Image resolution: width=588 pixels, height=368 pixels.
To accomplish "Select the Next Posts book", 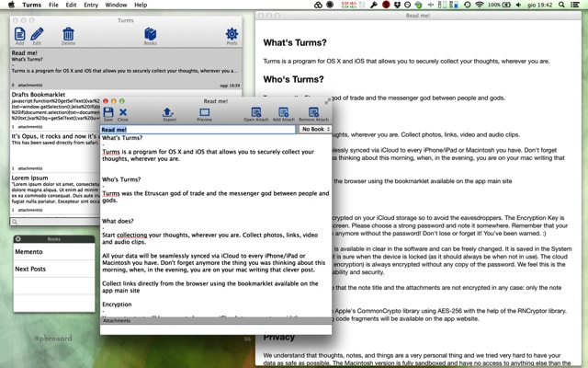I will (54, 269).
